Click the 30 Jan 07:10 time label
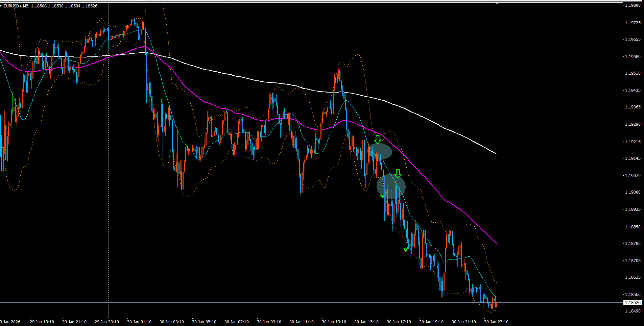The image size is (644, 326). coord(237,322)
